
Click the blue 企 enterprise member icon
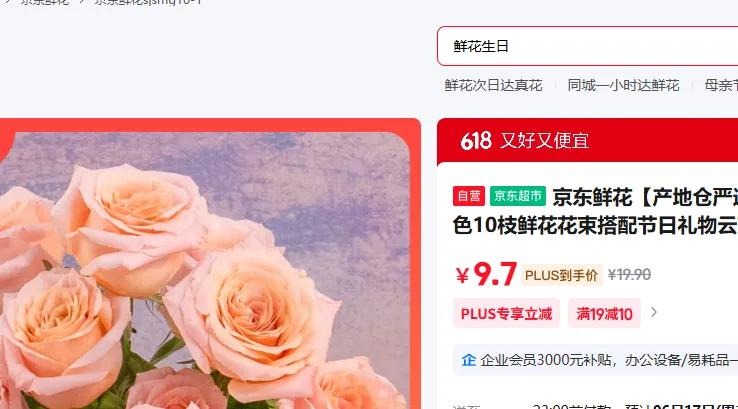click(x=468, y=360)
